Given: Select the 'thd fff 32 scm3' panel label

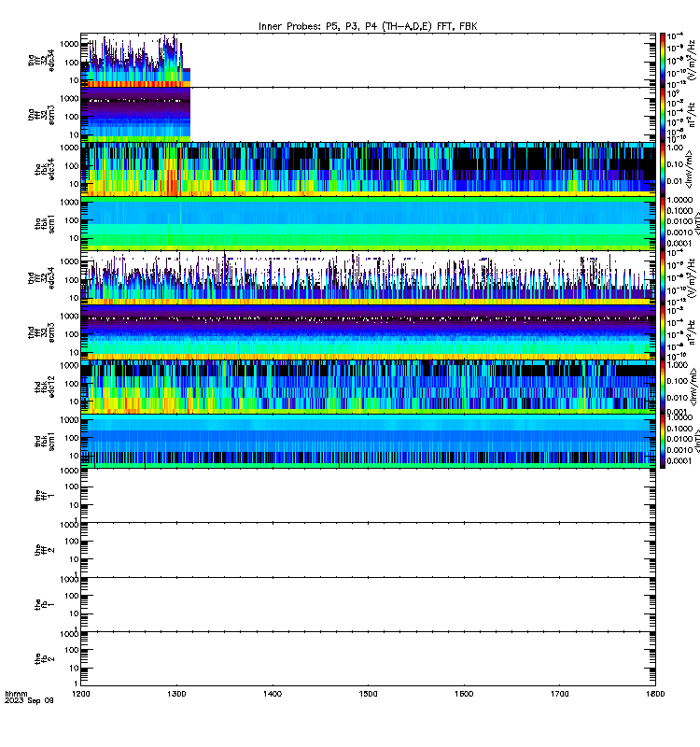Looking at the screenshot, I should click(41, 332).
